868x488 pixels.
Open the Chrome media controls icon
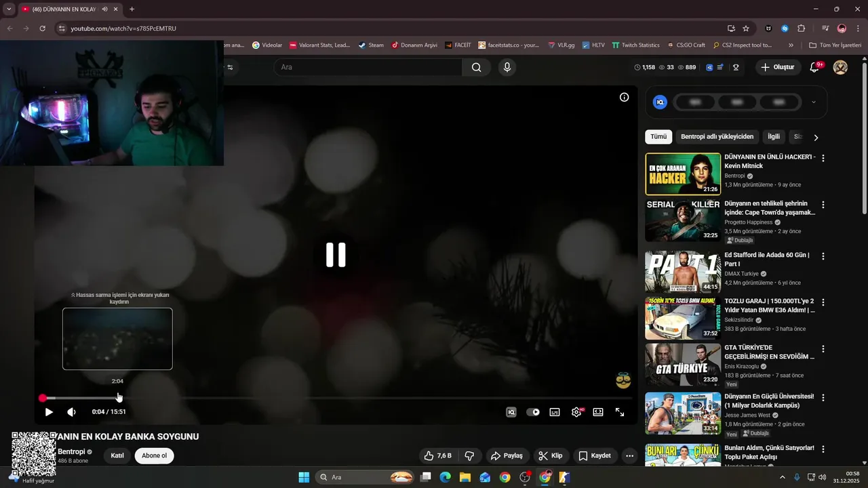[825, 28]
